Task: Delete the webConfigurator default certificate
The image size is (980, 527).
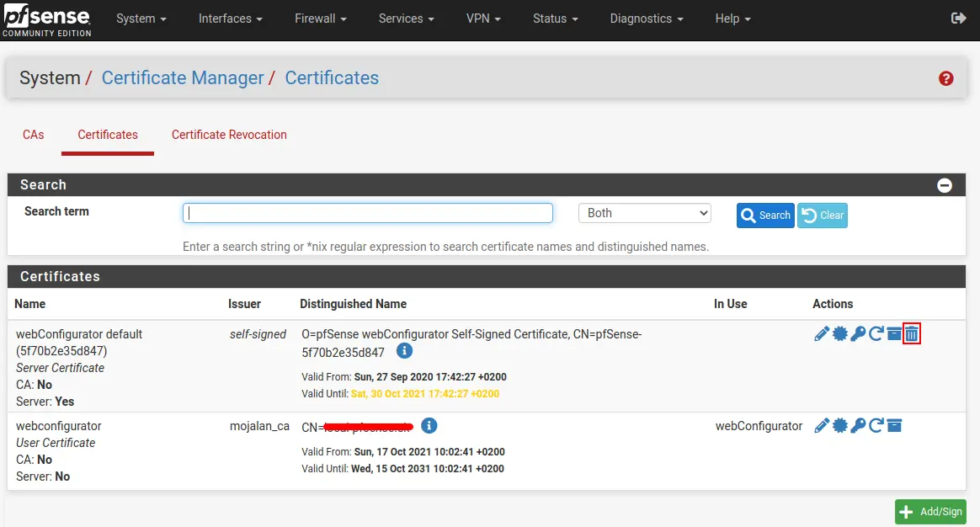Action: (x=912, y=334)
